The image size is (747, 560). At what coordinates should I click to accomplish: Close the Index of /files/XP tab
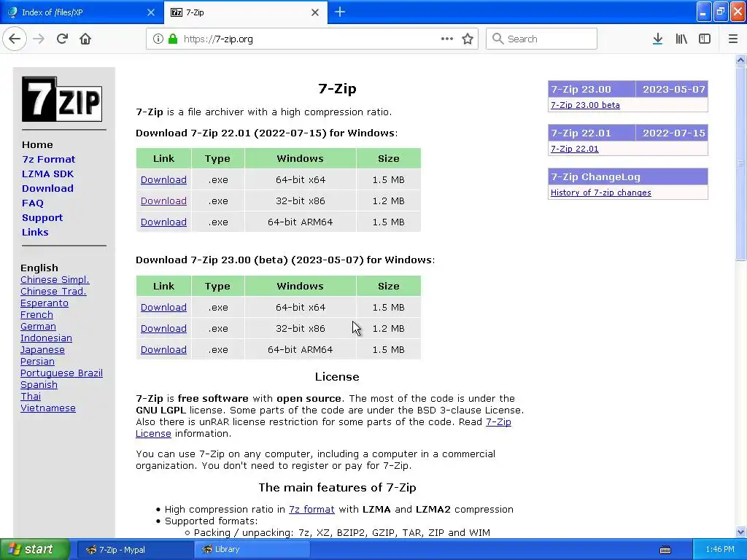pos(151,12)
